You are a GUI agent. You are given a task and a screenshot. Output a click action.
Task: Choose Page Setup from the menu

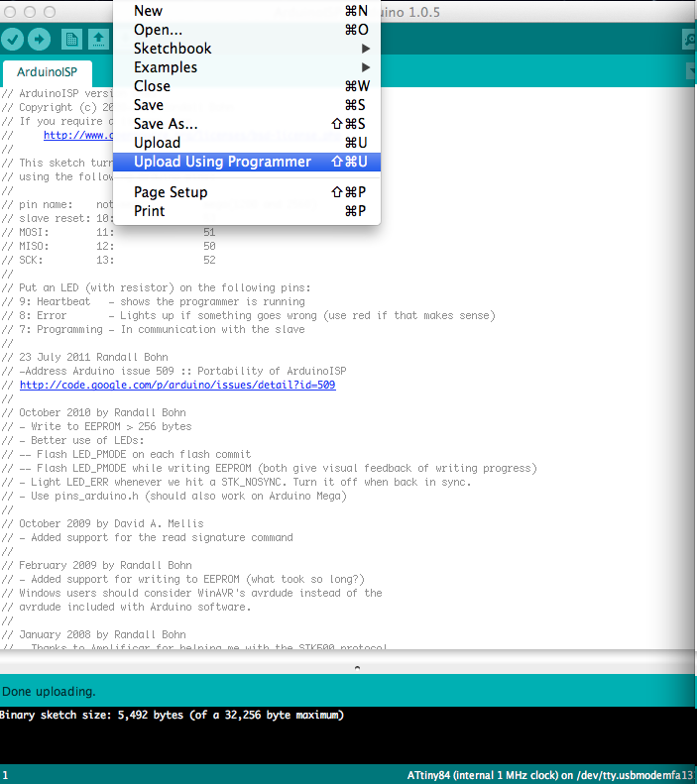tap(247, 192)
